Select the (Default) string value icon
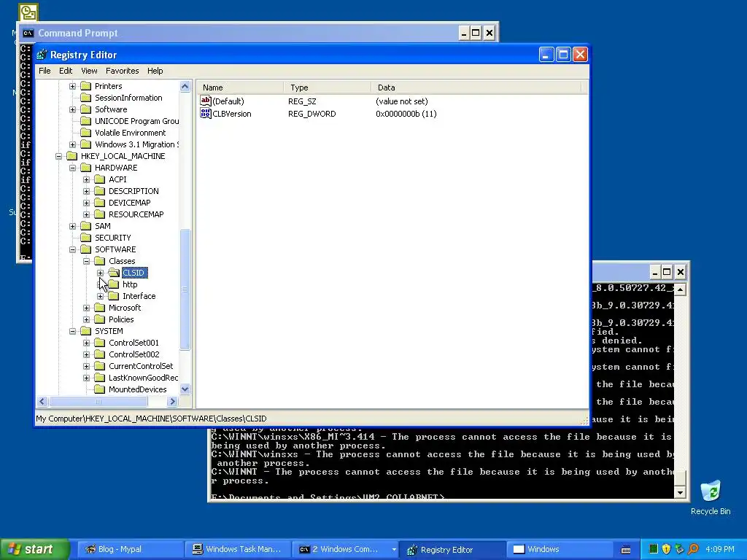Viewport: 747px width, 560px height. [205, 101]
